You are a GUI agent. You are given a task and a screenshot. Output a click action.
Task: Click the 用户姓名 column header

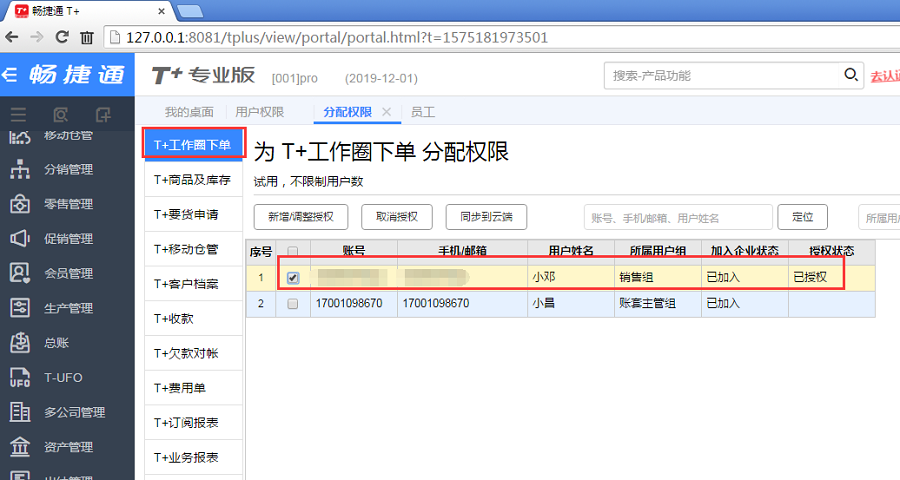point(571,251)
